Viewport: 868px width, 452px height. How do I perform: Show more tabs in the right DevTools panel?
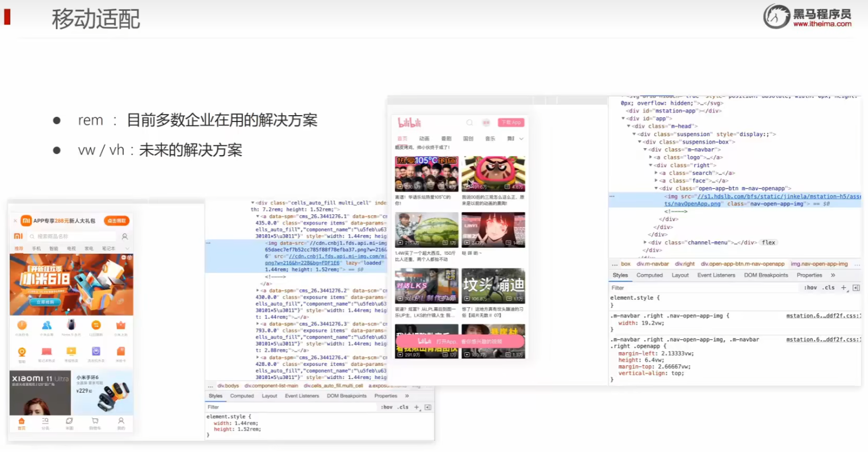833,275
